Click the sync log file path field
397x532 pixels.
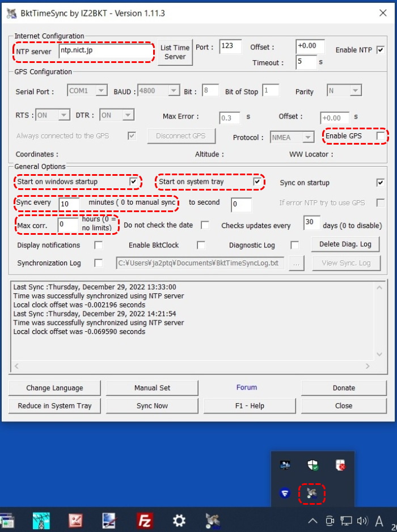click(200, 263)
